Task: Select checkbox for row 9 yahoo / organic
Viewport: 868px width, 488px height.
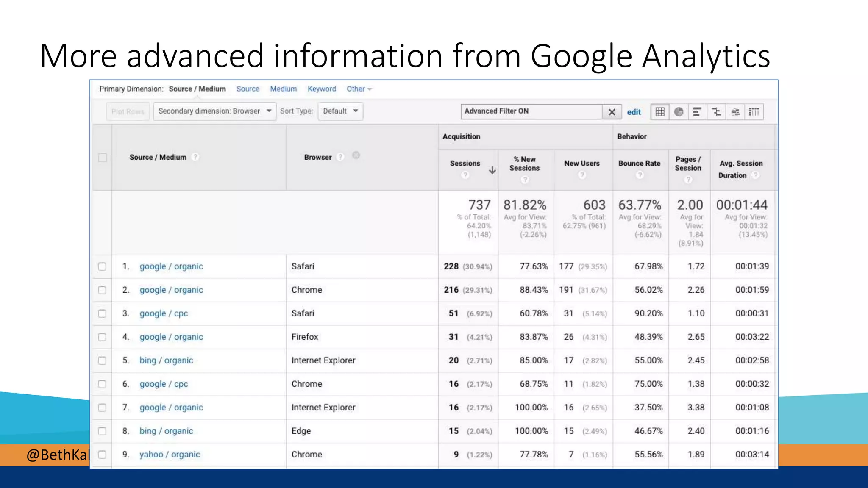Action: (102, 455)
